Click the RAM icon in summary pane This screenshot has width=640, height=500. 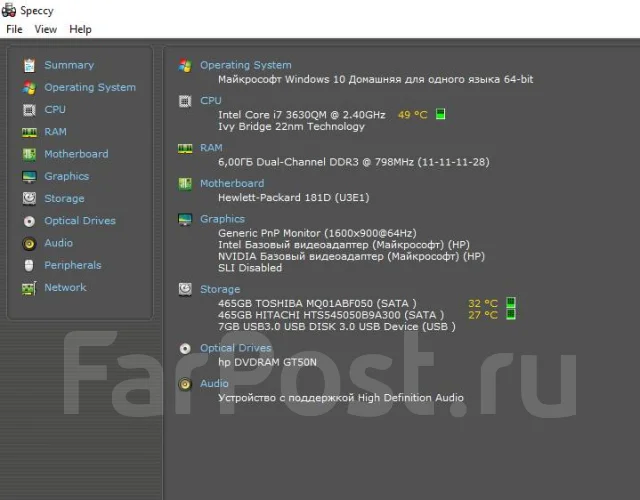(185, 149)
